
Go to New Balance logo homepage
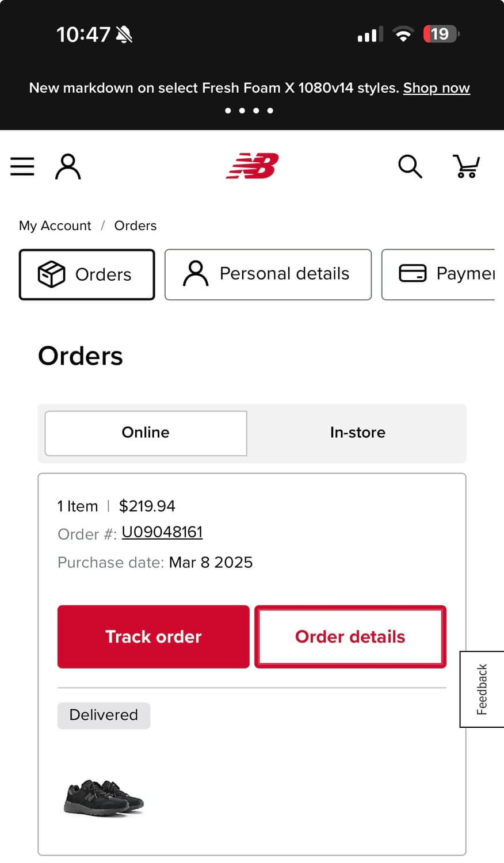point(252,166)
